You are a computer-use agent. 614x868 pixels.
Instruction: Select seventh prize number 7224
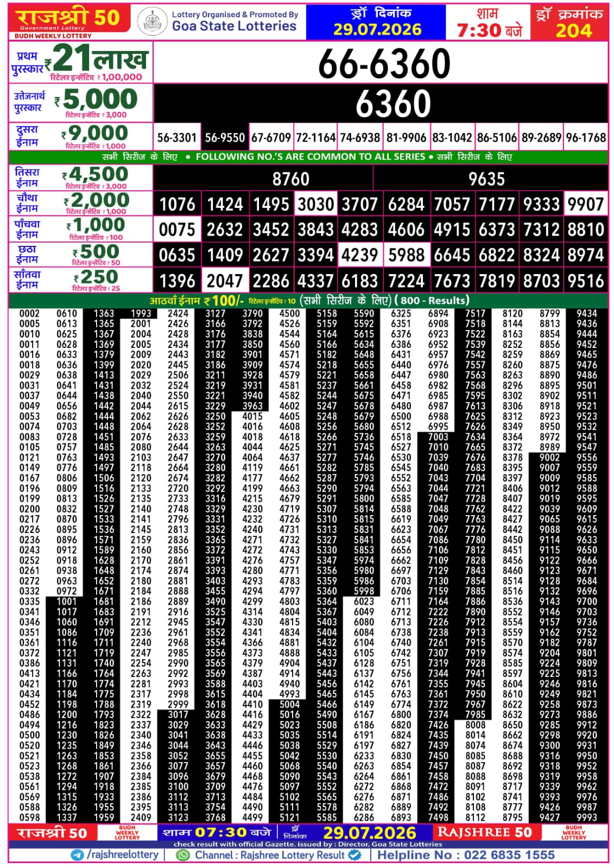pos(406,281)
